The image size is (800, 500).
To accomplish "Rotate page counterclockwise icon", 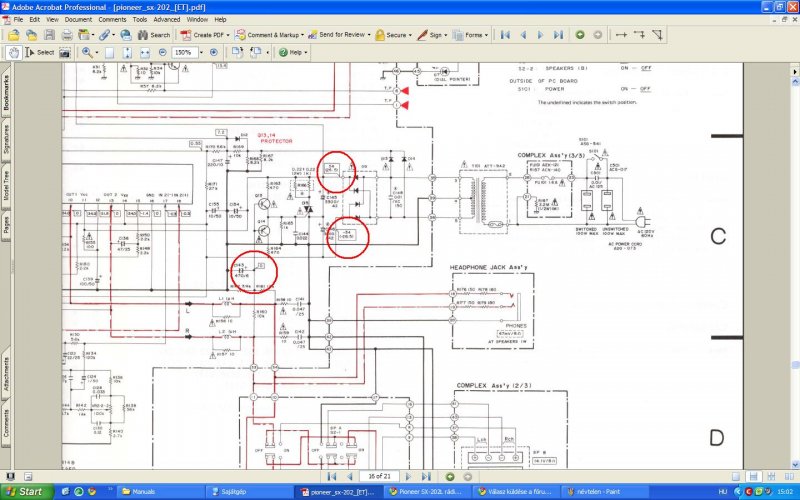I will click(x=255, y=52).
